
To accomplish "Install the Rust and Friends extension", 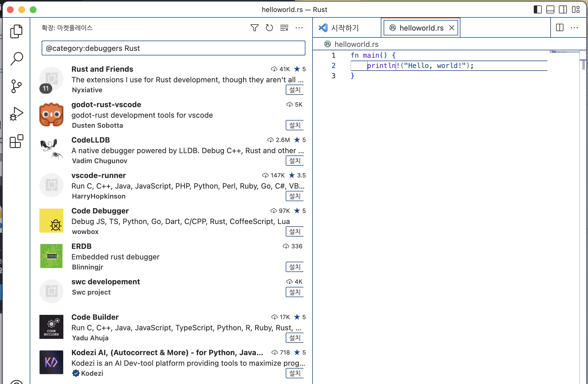I will pyautogui.click(x=295, y=90).
